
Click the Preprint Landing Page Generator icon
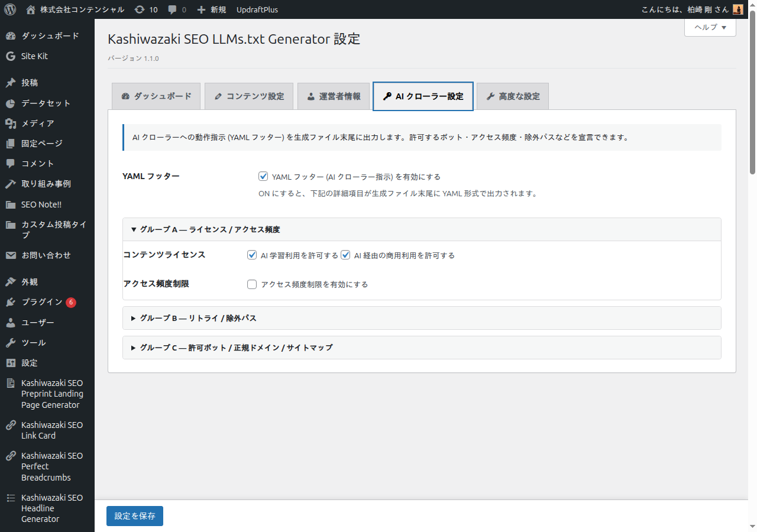click(x=11, y=383)
